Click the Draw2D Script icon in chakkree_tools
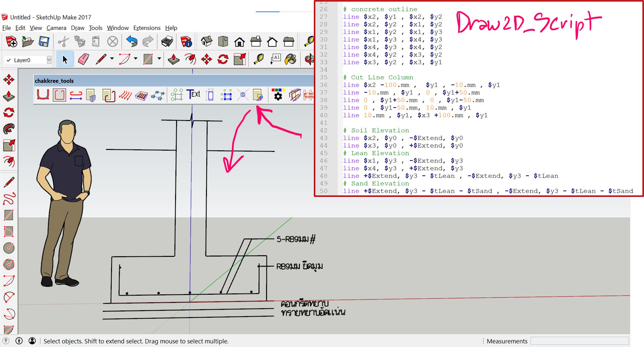Viewport: 644px width, 347px height. click(258, 95)
